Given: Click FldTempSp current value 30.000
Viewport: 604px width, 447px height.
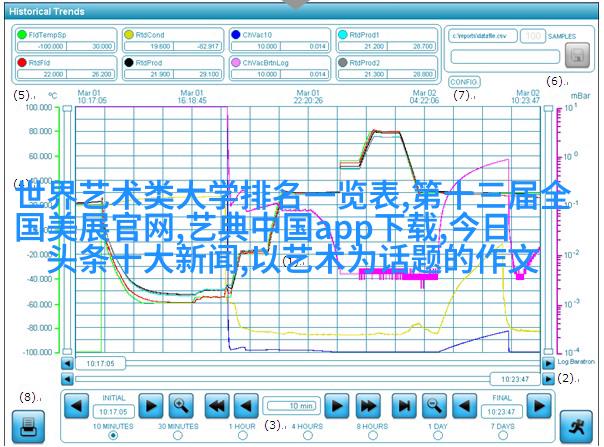Looking at the screenshot, I should click(91, 46).
